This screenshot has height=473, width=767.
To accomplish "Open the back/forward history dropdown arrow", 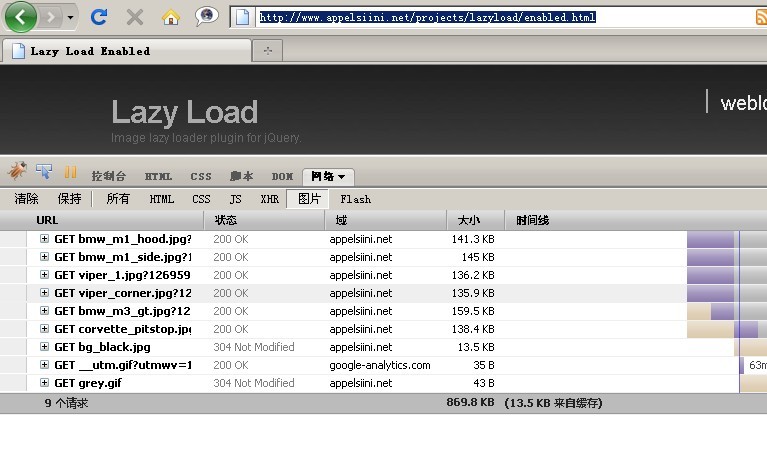I will tap(70, 17).
